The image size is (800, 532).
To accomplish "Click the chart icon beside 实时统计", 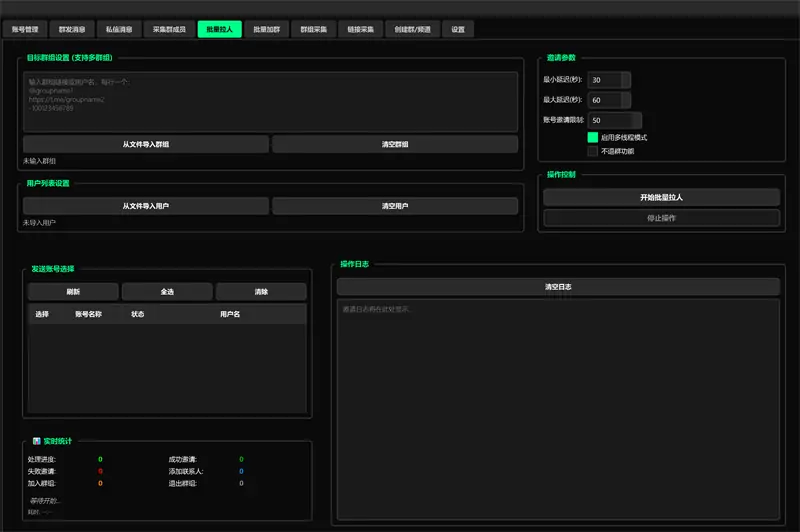I will click(x=36, y=441).
